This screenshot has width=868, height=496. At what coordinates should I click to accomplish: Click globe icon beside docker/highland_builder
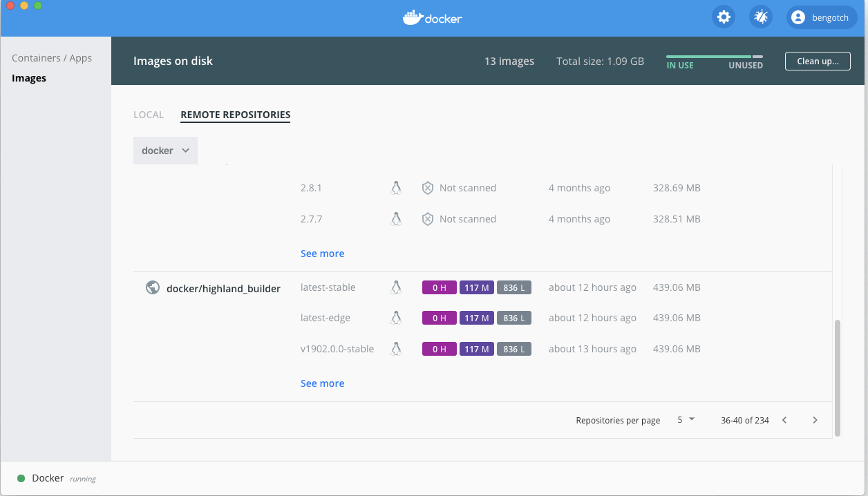pos(153,287)
